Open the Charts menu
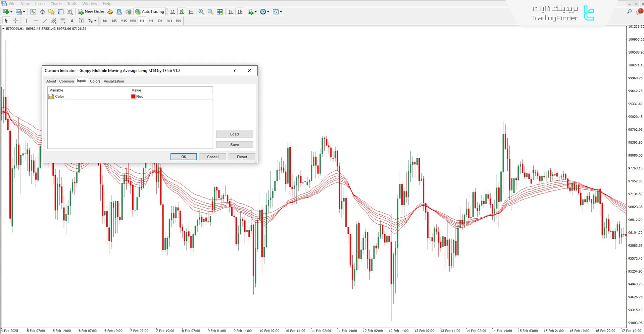Image resolution: width=644 pixels, height=334 pixels. (x=56, y=4)
